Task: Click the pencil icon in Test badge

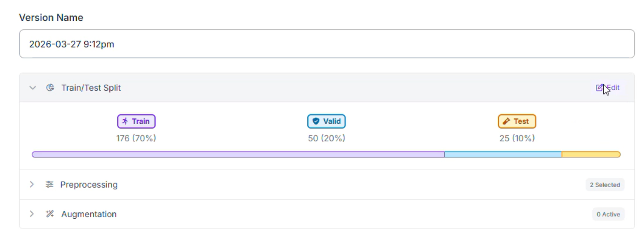Action: tap(506, 122)
